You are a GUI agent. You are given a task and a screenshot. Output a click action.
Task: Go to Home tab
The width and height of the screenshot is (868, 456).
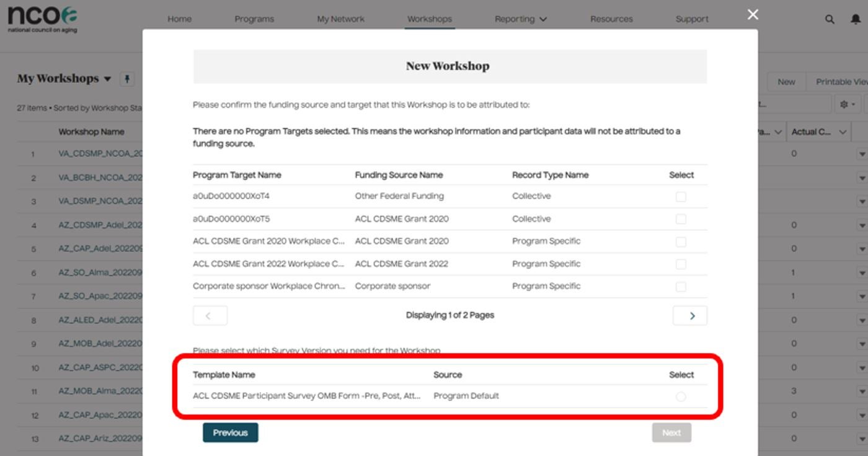click(179, 19)
